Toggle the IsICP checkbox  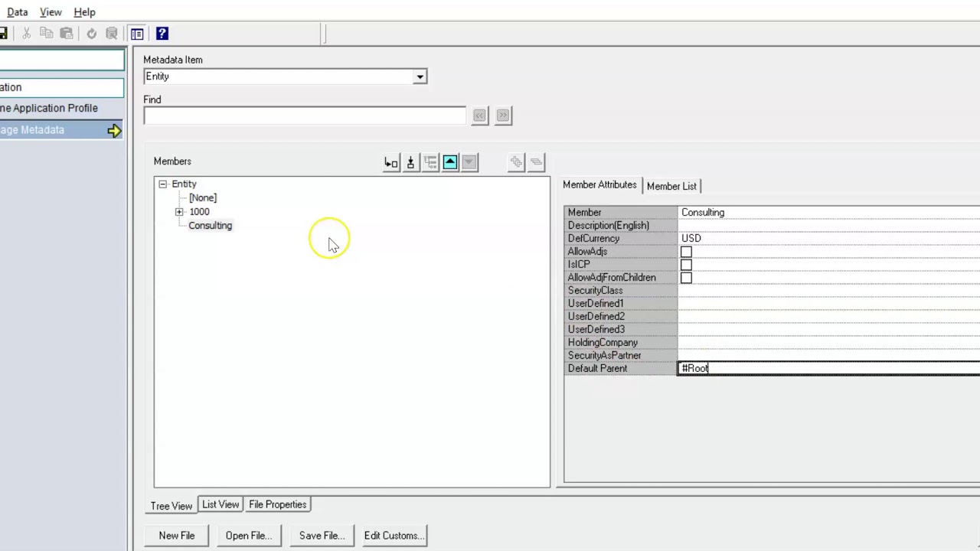(686, 265)
